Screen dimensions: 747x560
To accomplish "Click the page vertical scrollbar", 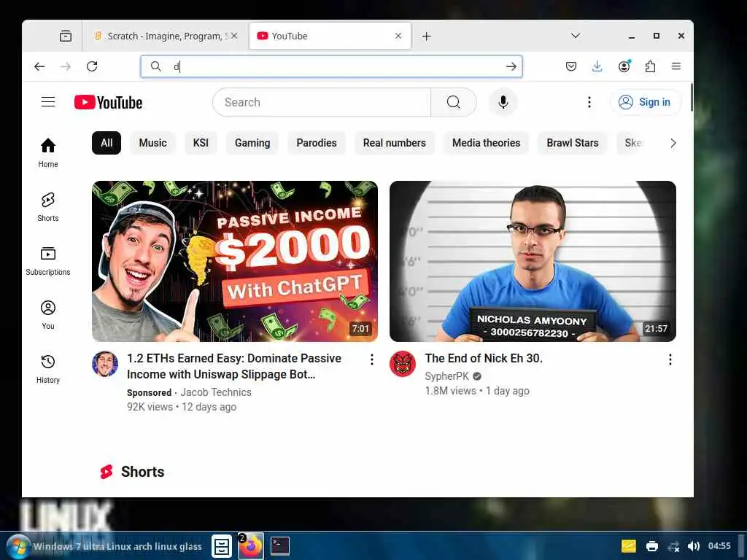I will (691, 98).
